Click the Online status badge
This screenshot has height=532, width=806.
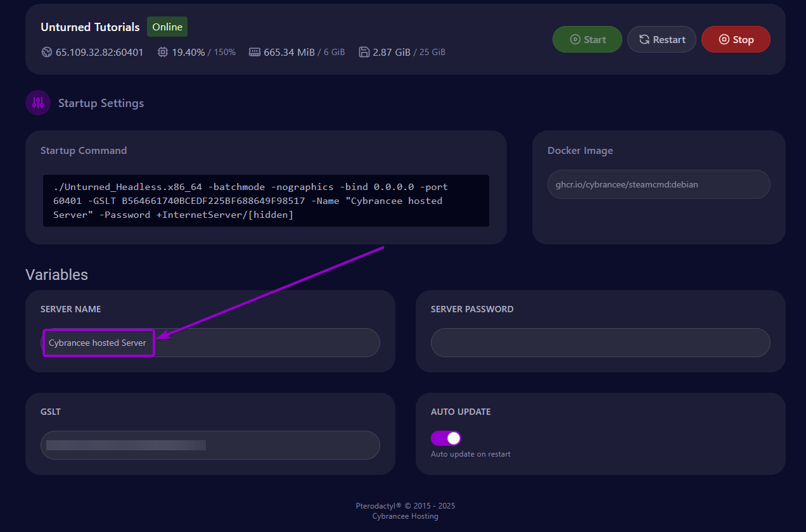167,27
